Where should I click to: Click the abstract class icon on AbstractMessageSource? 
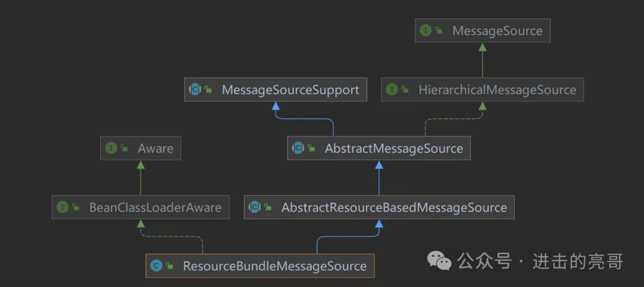click(298, 148)
